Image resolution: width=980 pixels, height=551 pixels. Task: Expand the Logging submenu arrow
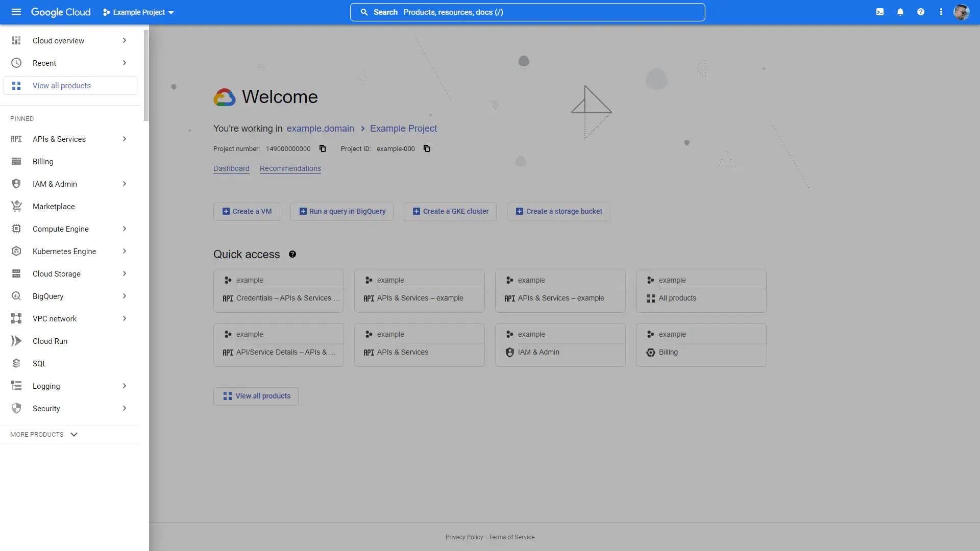pyautogui.click(x=124, y=386)
